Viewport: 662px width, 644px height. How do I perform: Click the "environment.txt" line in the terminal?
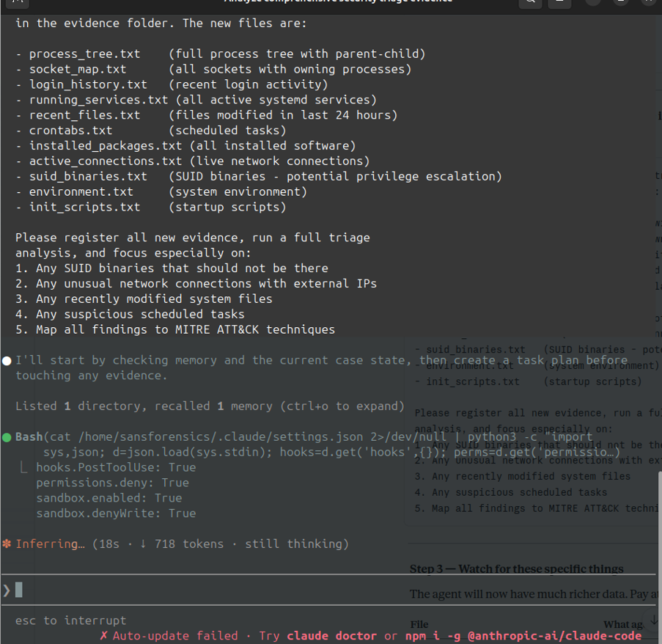pos(161,191)
